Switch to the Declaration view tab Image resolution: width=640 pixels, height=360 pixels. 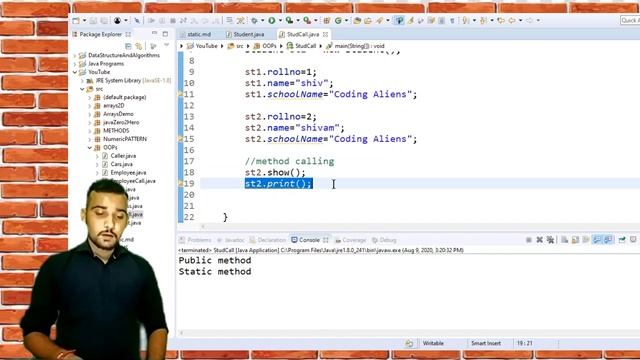pyautogui.click(x=268, y=240)
